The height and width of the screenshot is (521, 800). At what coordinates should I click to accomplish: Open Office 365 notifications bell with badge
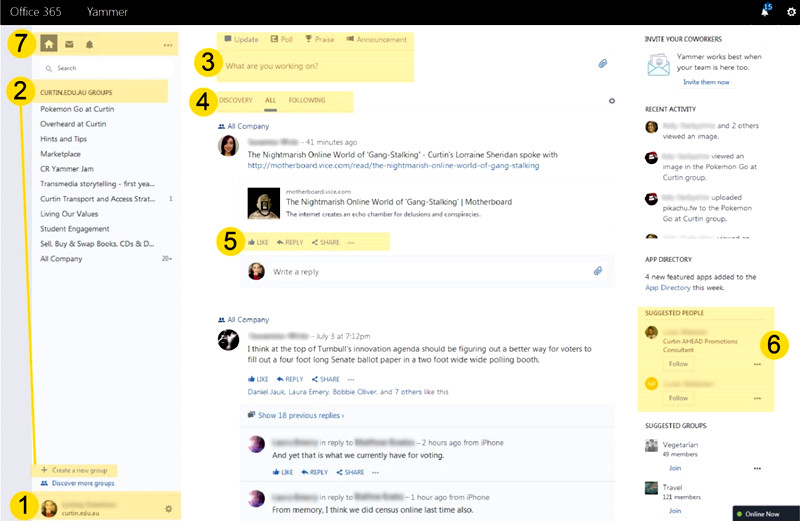click(766, 11)
